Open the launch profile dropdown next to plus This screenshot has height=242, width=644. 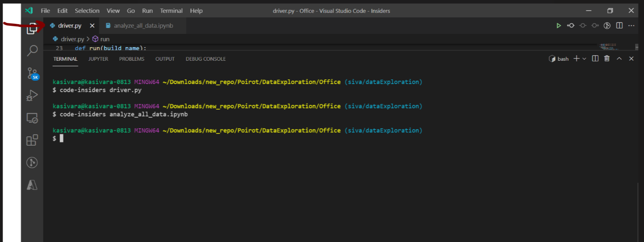[584, 59]
